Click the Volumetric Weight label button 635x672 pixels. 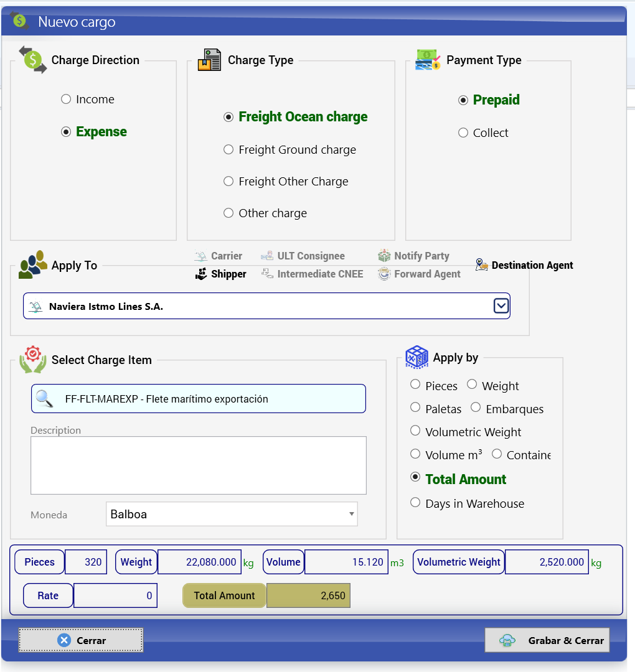pos(459,562)
